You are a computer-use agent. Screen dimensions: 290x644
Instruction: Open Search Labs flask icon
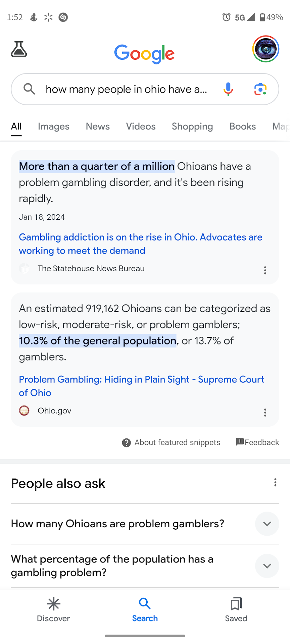[x=19, y=50]
